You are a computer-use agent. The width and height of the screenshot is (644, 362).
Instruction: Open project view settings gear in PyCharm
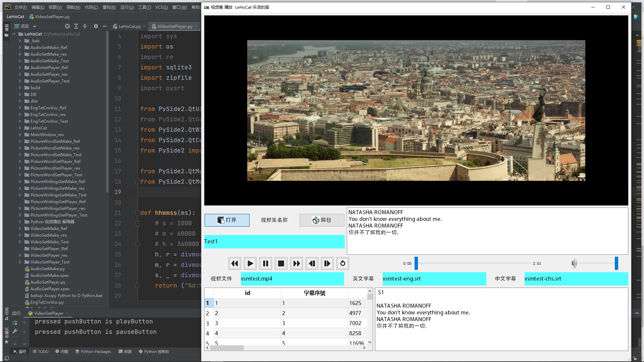point(96,26)
